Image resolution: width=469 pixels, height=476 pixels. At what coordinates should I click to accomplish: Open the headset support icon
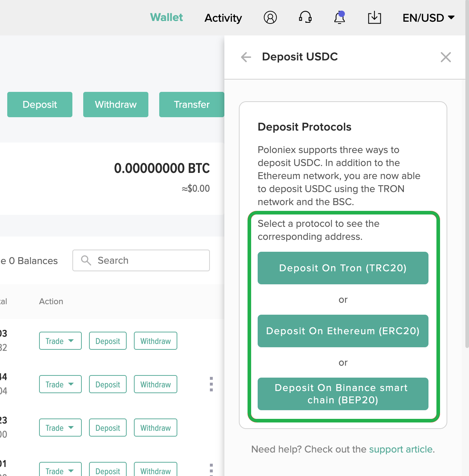pos(305,17)
